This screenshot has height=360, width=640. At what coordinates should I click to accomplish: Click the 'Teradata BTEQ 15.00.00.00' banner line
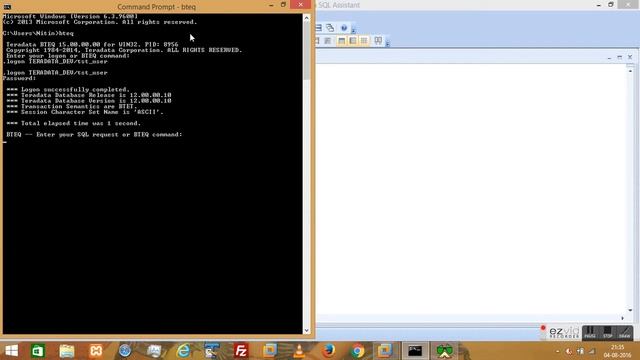[92, 44]
